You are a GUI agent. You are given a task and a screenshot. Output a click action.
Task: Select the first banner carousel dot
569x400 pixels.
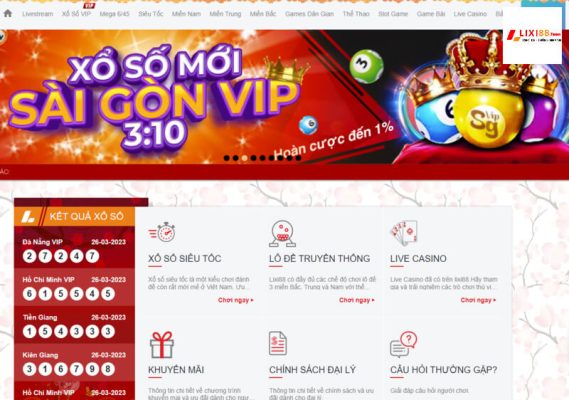point(226,158)
